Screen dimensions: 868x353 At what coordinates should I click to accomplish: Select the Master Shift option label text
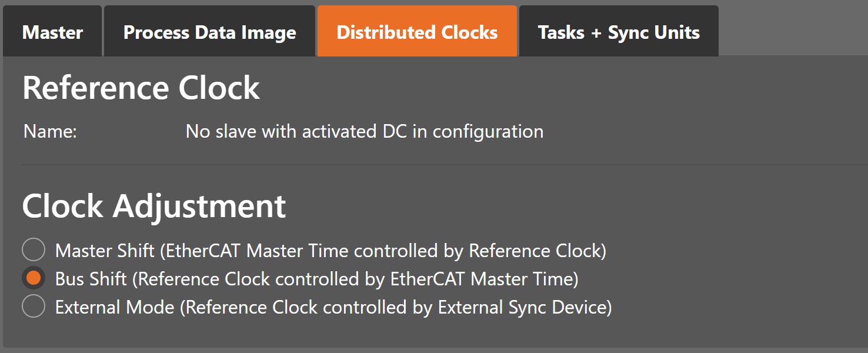(330, 250)
